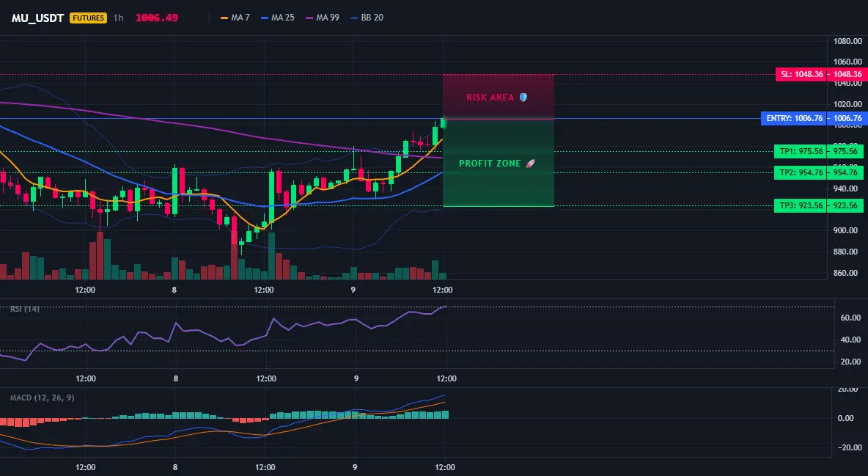Viewport: 868px width, 476px height.
Task: Click the RSI (14) indicator label
Action: (x=24, y=309)
